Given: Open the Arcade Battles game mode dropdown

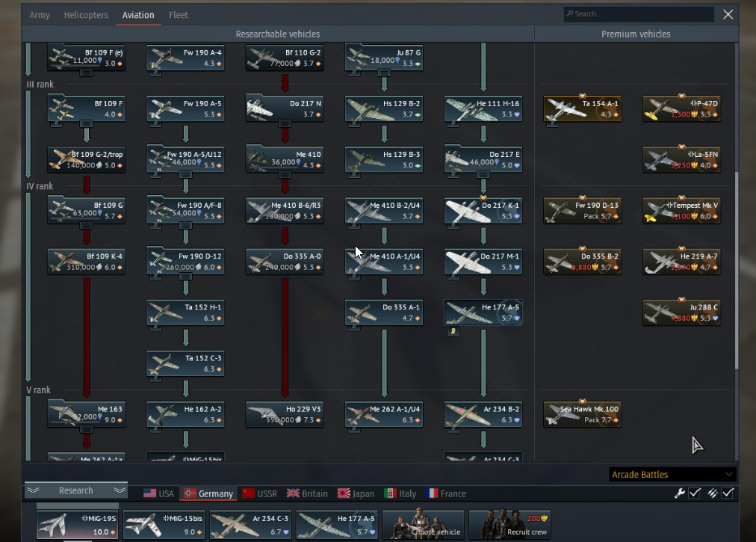Looking at the screenshot, I should [672, 475].
